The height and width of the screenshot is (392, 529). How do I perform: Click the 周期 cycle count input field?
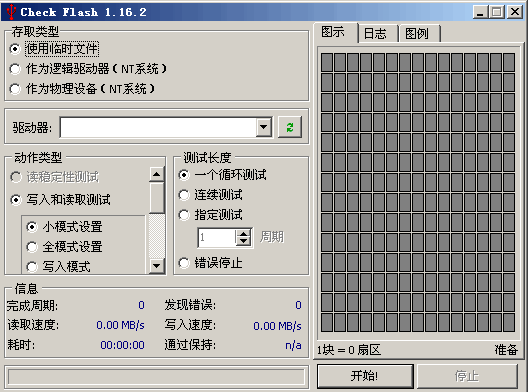(x=216, y=237)
